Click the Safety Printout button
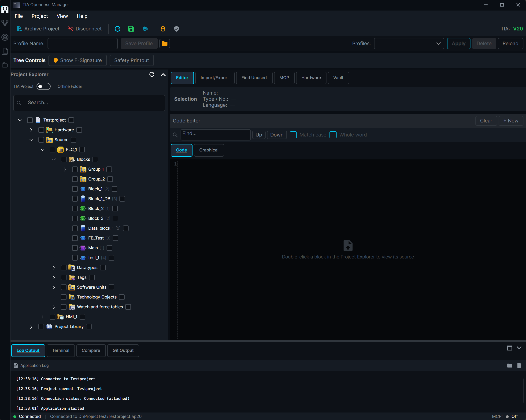526x420 pixels. point(131,60)
